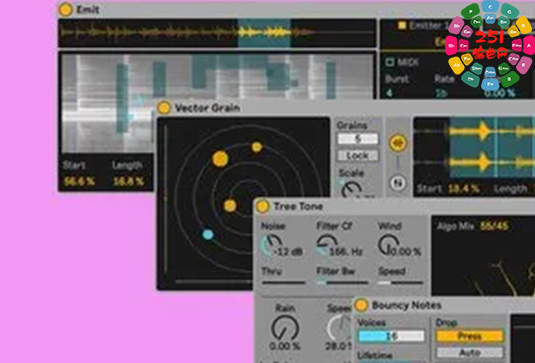The height and width of the screenshot is (363, 535).
Task: Click the Tree Tone tree visualization display
Action: coord(483,256)
